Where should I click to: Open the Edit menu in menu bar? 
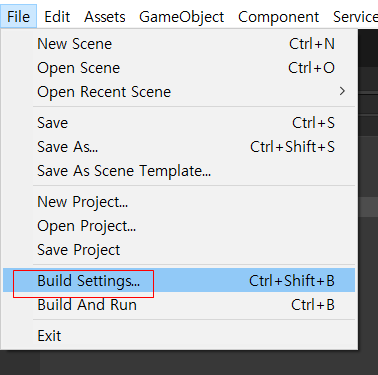pos(57,17)
